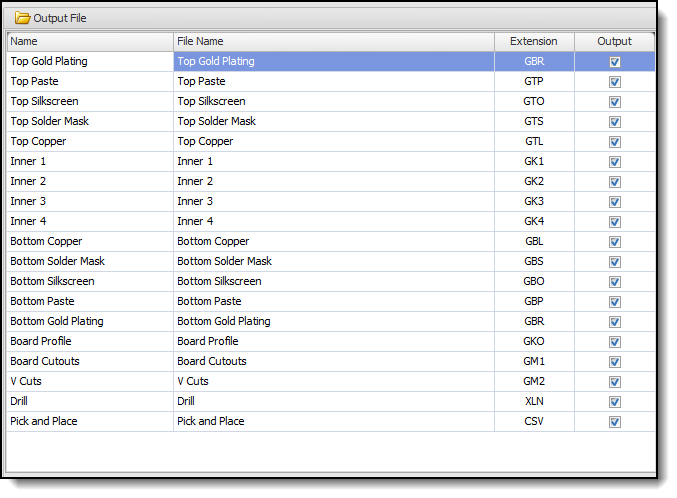
Task: Uncheck Output for Top Gold Plating
Action: 614,62
